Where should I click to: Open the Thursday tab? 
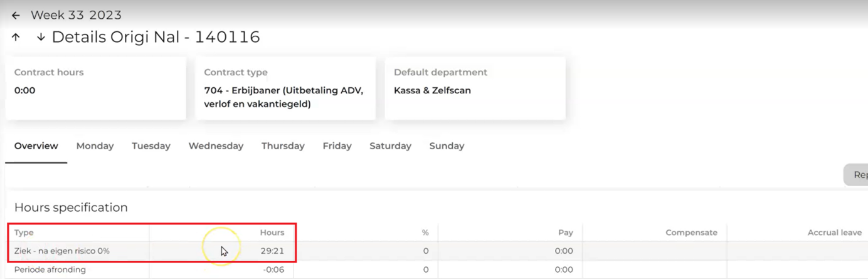click(x=283, y=146)
